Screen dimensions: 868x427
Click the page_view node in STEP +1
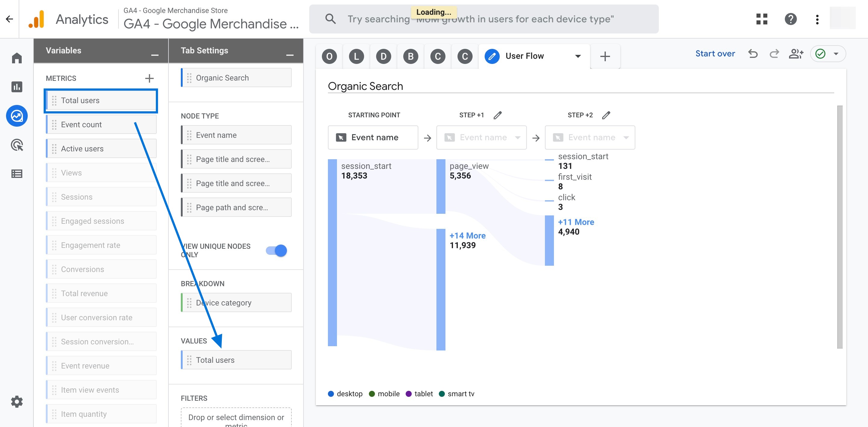tap(441, 186)
